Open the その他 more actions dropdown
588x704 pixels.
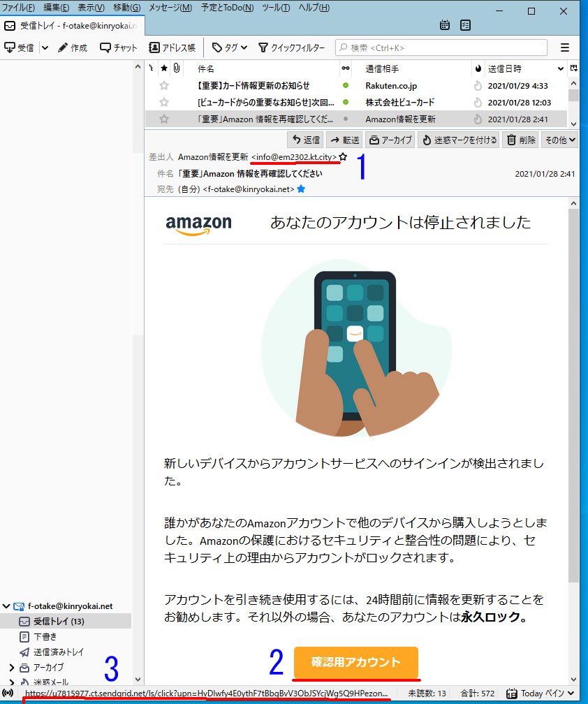560,140
